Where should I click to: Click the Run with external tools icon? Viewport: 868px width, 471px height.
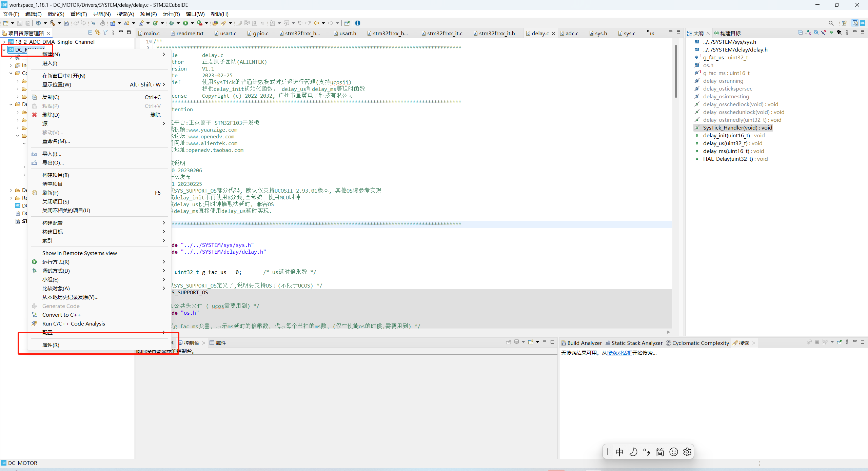(x=200, y=23)
